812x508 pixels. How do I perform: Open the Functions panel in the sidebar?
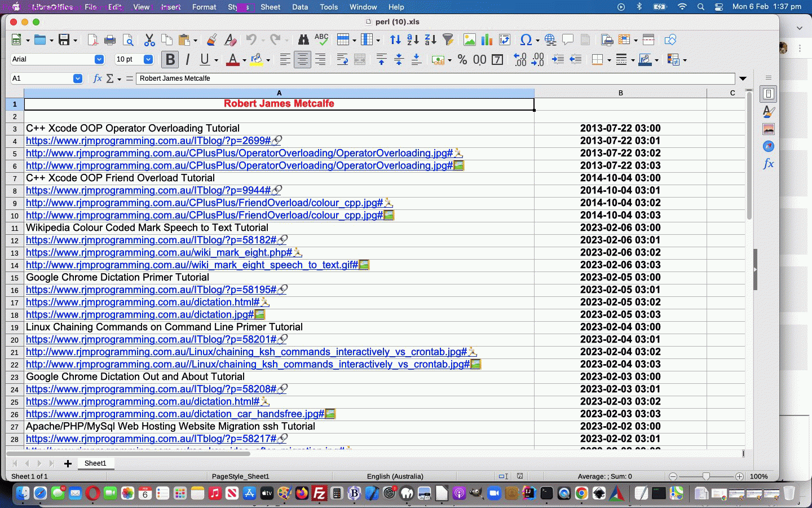[x=768, y=164]
